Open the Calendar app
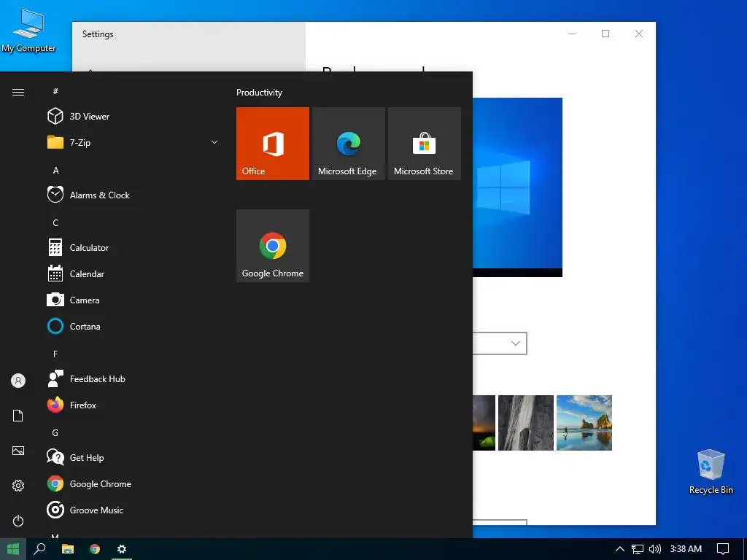 coord(131,274)
